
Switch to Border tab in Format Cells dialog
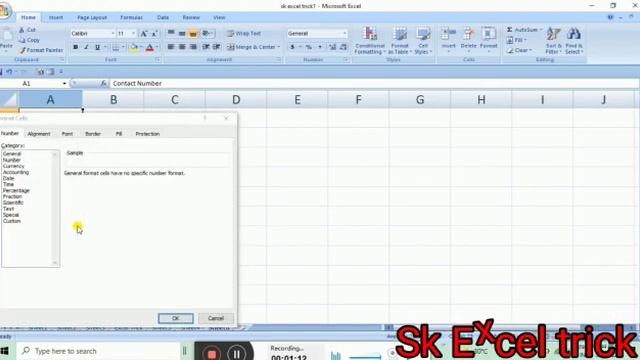93,134
